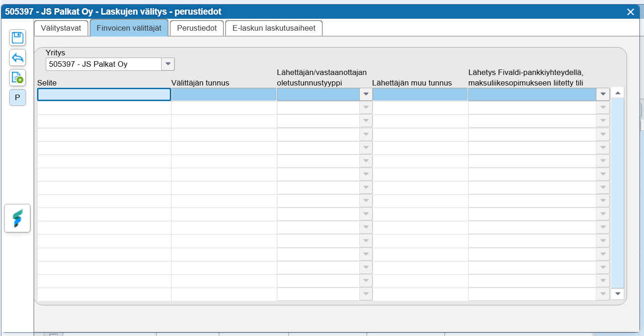The image size is (644, 336).
Task: Open the Perustiedot tab
Action: tap(197, 28)
